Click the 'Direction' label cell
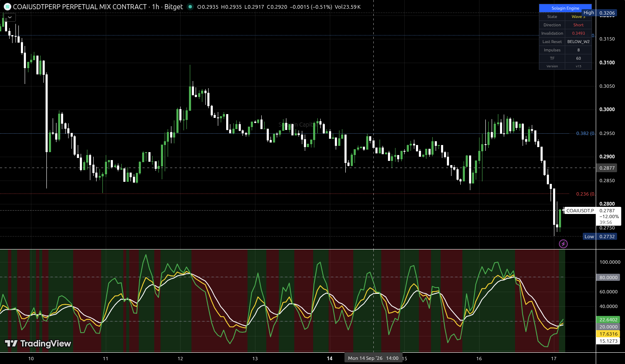This screenshot has width=625, height=364. tap(552, 25)
